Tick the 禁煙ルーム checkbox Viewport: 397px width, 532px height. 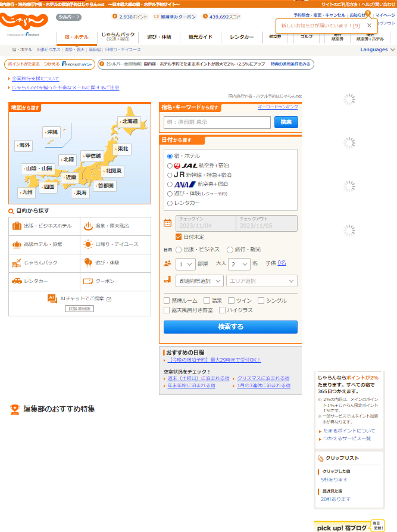pos(167,301)
